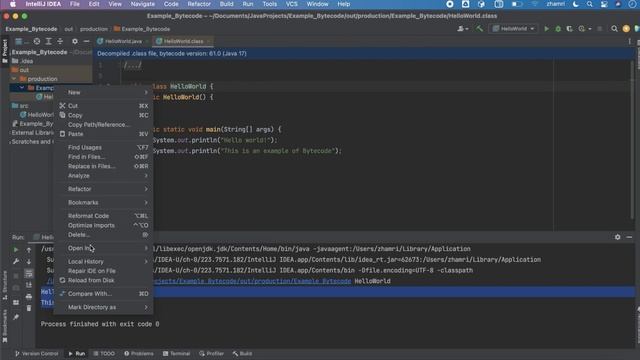
Task: Open Run panel gear settings
Action: pos(618,237)
